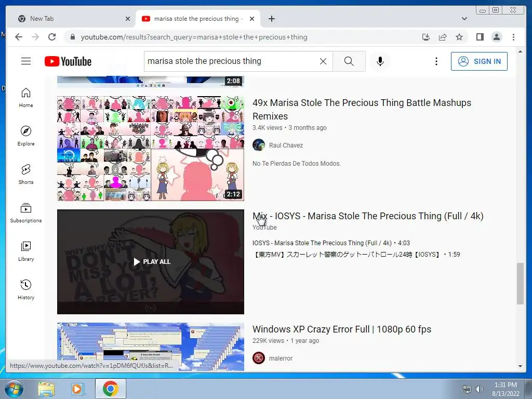The width and height of the screenshot is (532, 399).
Task: Clear the search query with X
Action: 323,61
